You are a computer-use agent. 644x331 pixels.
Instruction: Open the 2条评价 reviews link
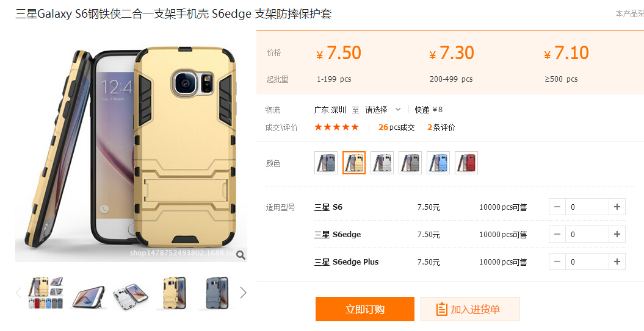(441, 127)
